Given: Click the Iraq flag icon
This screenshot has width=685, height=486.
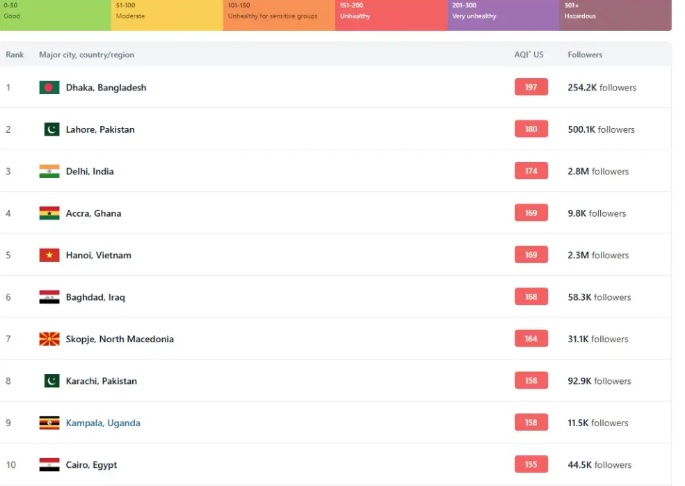Looking at the screenshot, I should click(x=49, y=298).
